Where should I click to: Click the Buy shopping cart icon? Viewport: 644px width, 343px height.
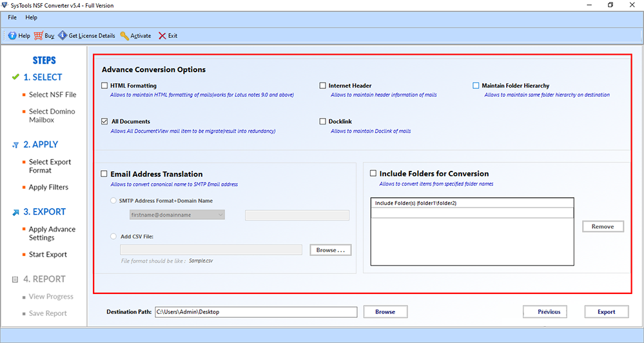(38, 35)
